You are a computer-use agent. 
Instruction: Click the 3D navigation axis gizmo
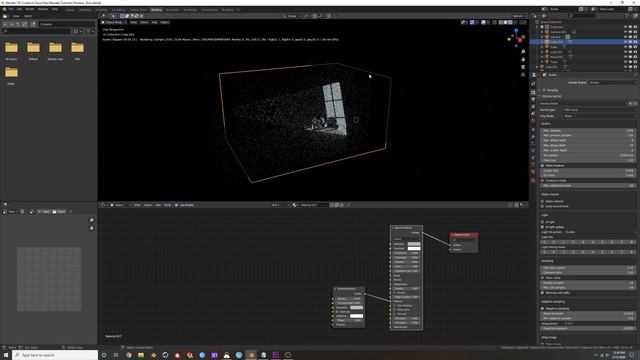pos(516,37)
